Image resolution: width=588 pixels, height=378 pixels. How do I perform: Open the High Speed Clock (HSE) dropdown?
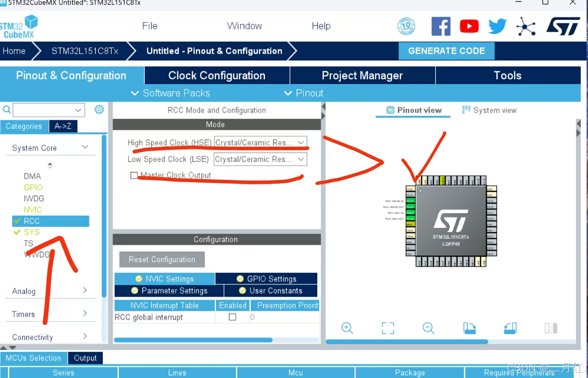(x=301, y=142)
